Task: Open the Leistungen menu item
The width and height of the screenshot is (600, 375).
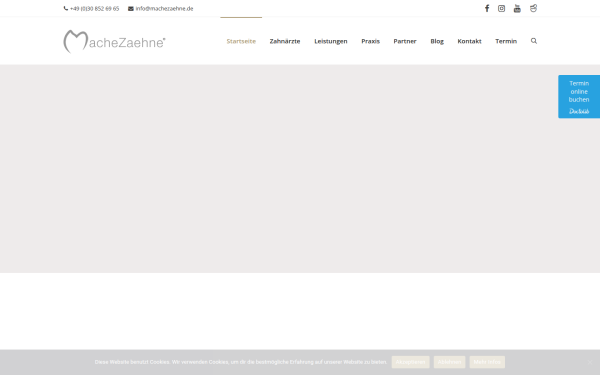Action: 331,41
